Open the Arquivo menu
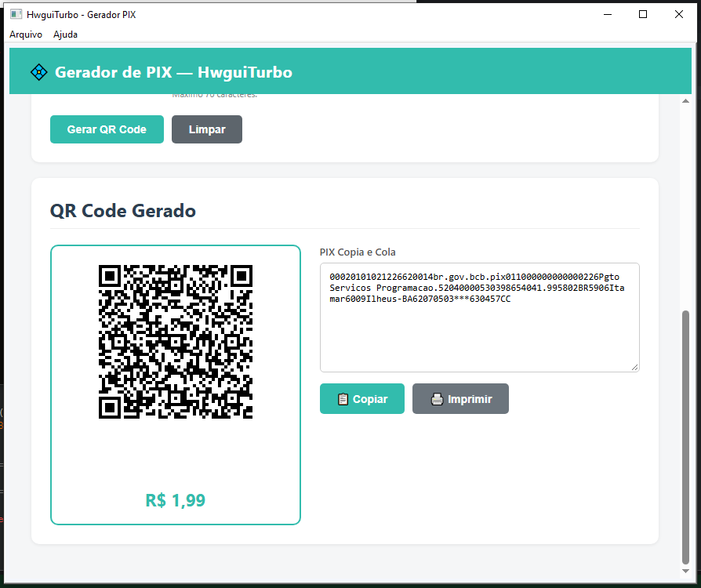The width and height of the screenshot is (701, 588). pyautogui.click(x=26, y=34)
